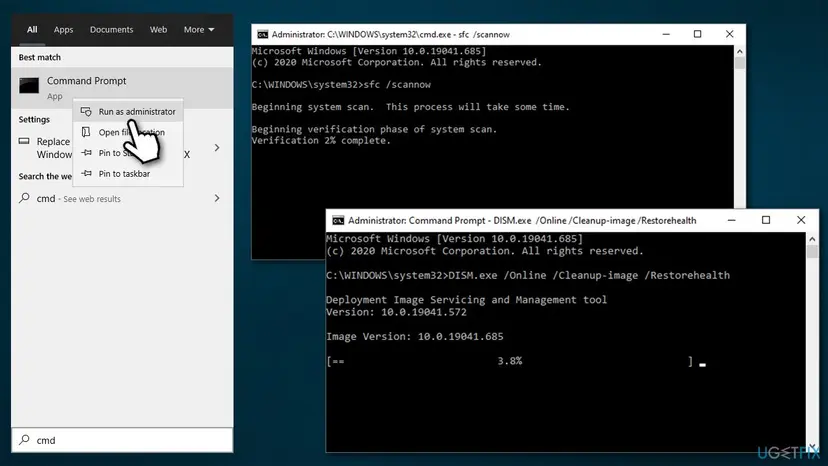Click scroll up arrow in DISM window
The height and width of the screenshot is (466, 828).
[x=812, y=239]
